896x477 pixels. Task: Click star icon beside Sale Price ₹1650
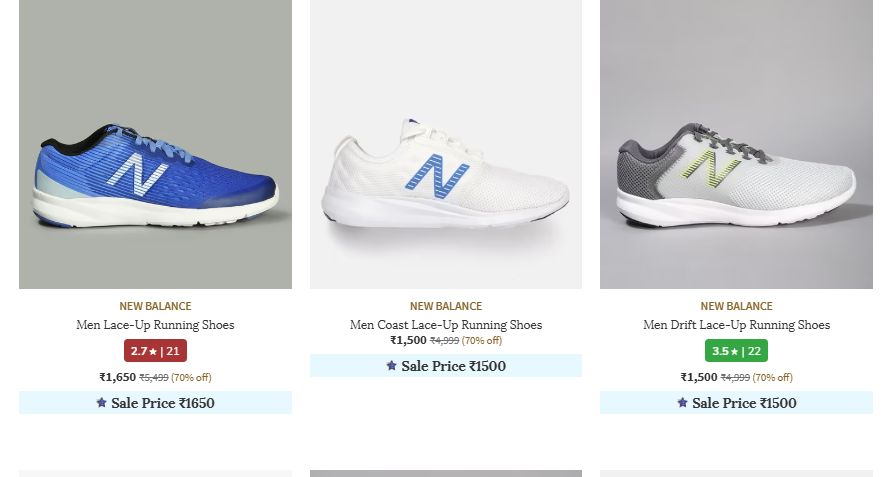101,403
